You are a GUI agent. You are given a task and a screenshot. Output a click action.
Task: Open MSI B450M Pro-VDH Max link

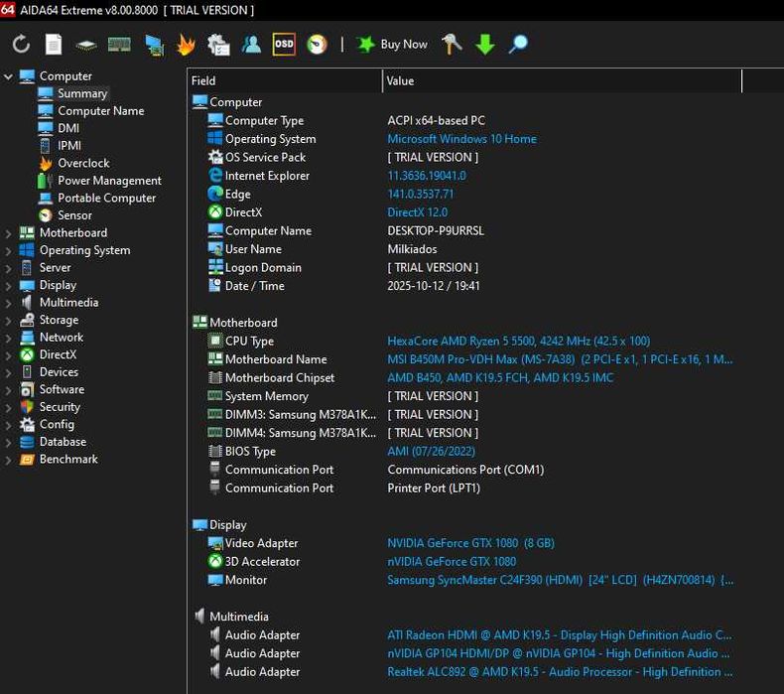click(x=560, y=359)
